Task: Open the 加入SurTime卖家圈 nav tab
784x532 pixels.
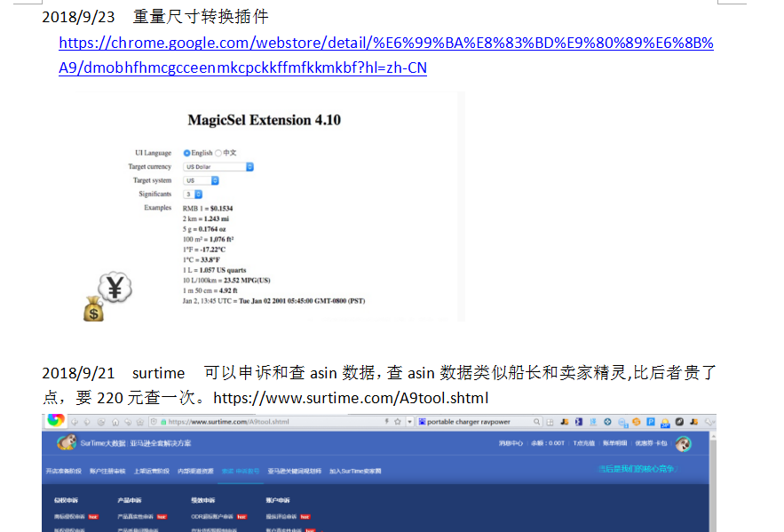Action: pyautogui.click(x=355, y=471)
